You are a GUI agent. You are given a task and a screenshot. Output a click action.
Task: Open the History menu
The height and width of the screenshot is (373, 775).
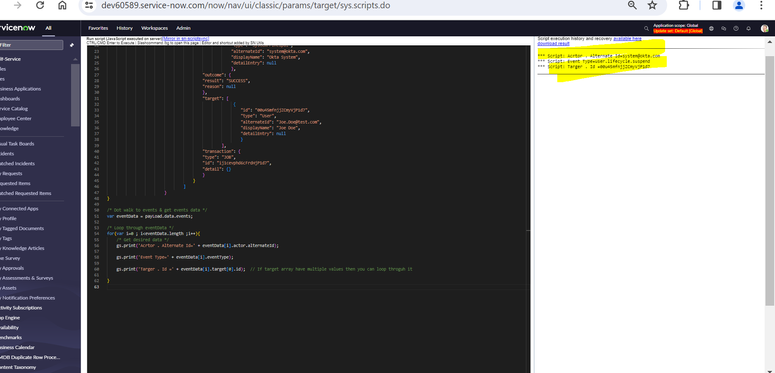[125, 28]
